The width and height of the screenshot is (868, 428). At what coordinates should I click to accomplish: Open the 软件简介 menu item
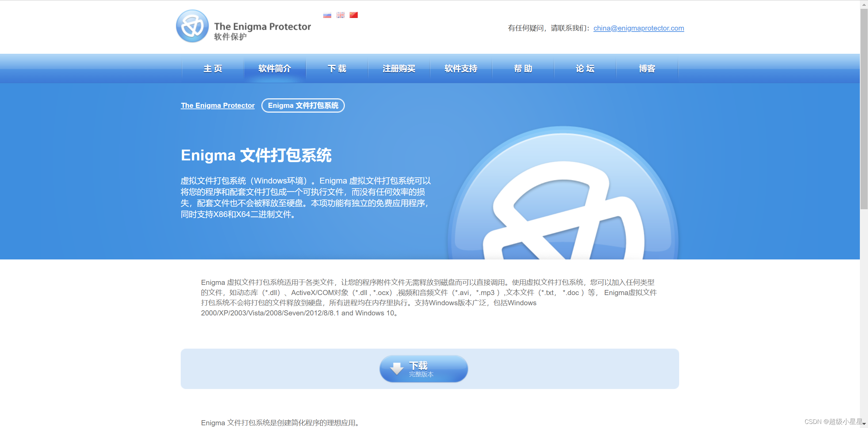(275, 69)
